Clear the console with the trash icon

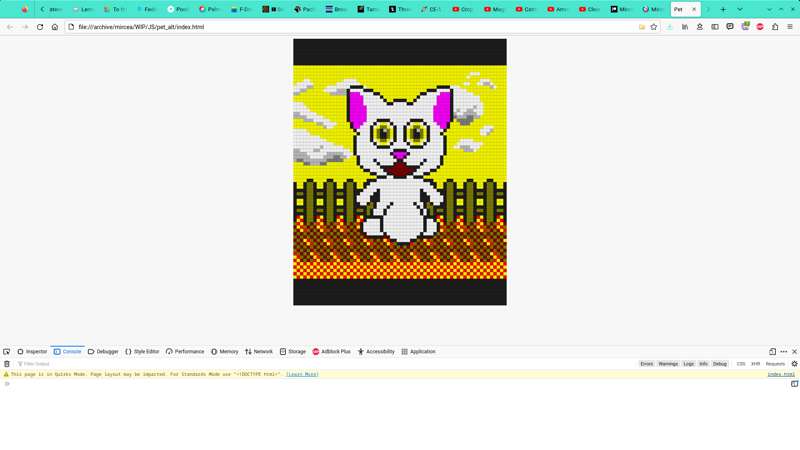tap(7, 364)
